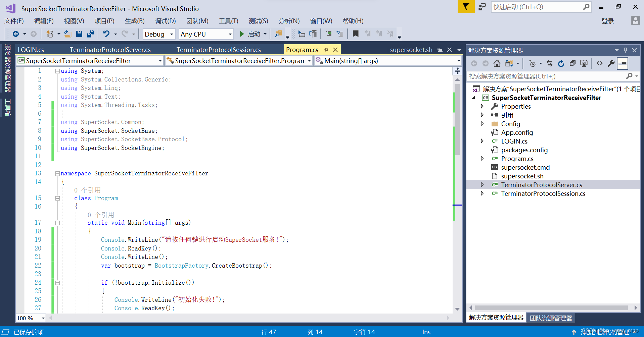This screenshot has width=644, height=337.
Task: Expand the Config folder node
Action: point(482,124)
